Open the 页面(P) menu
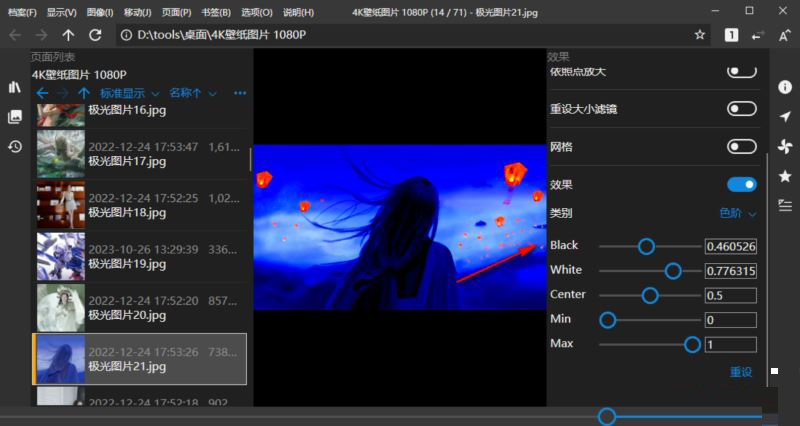 click(177, 12)
